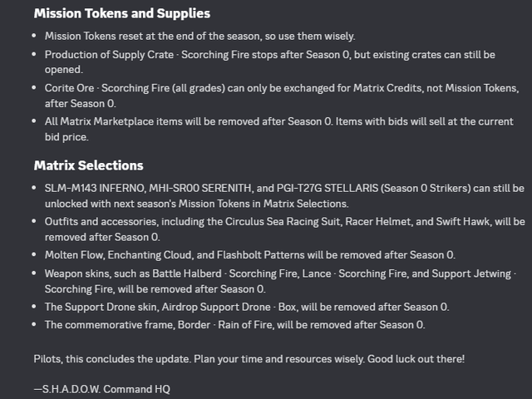Click the Airdrop Support Drone Box line
Image resolution: width=532 pixels, height=399 pixels.
point(247,307)
